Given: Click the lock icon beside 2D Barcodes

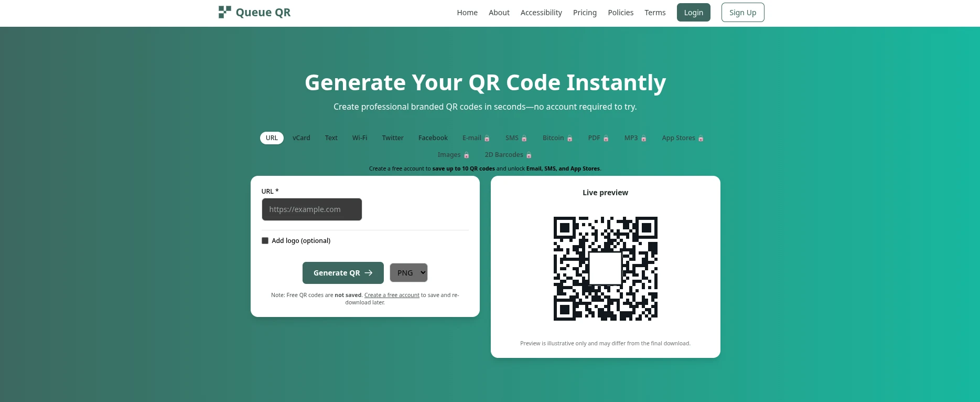Looking at the screenshot, I should tap(529, 155).
